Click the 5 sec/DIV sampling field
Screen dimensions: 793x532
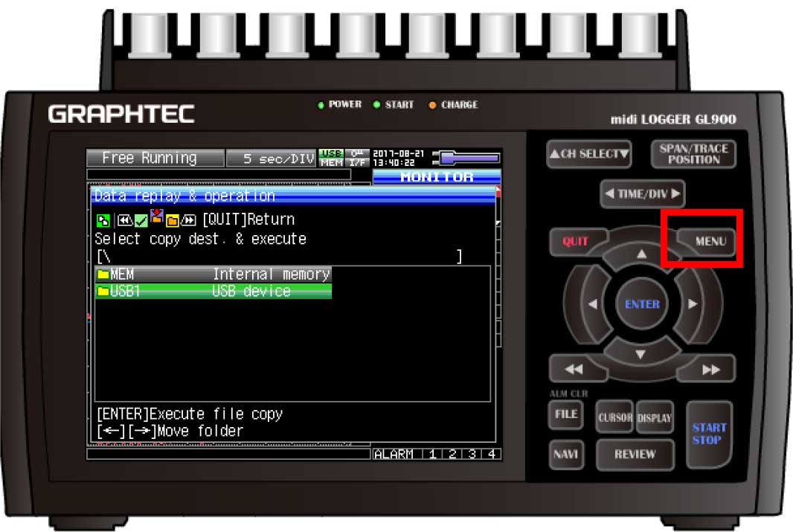click(x=272, y=158)
